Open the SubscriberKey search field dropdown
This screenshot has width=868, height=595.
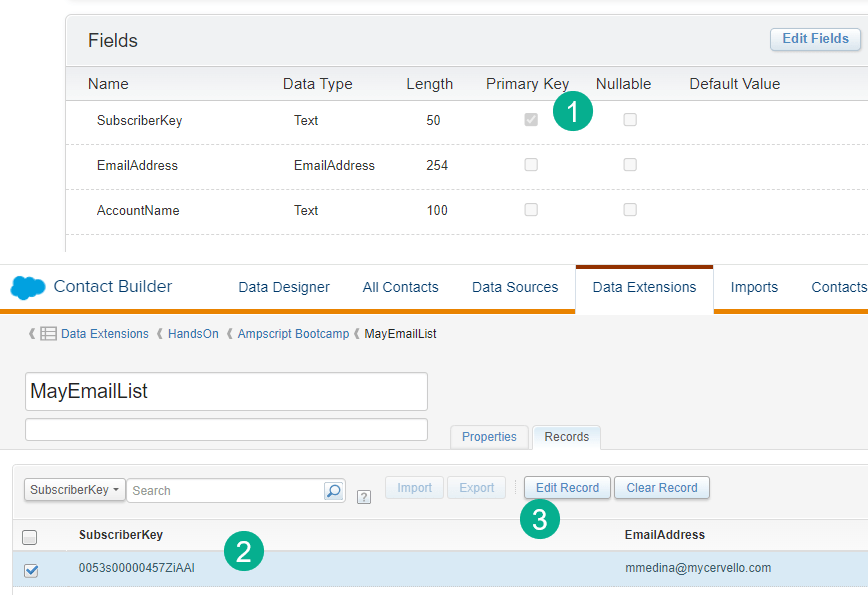coord(75,490)
